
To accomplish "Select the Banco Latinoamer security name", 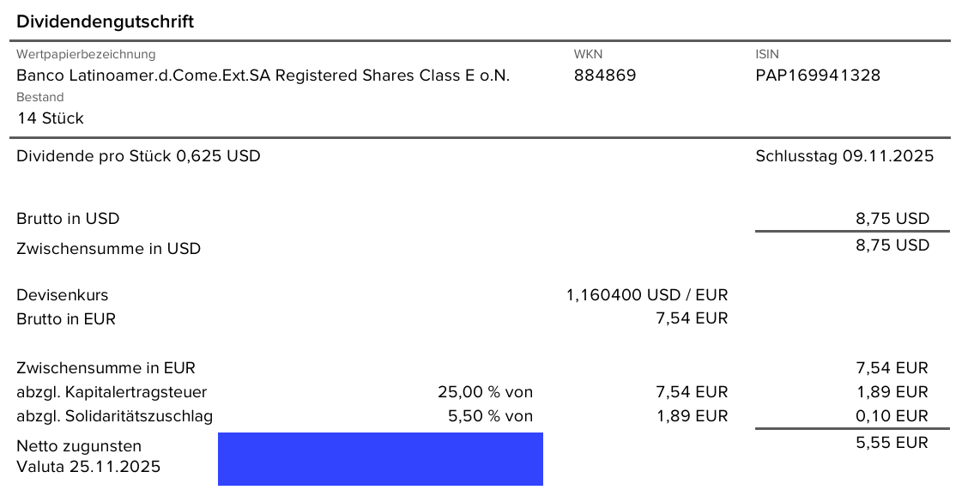I will click(263, 76).
